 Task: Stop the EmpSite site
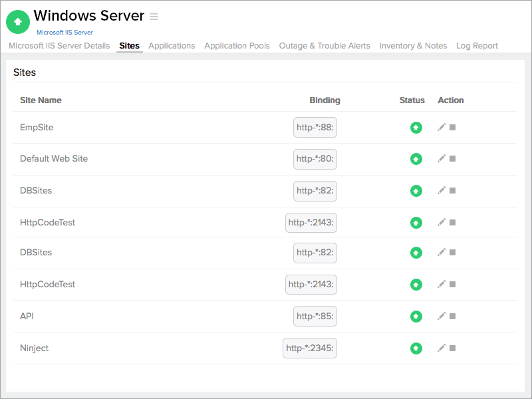[453, 127]
